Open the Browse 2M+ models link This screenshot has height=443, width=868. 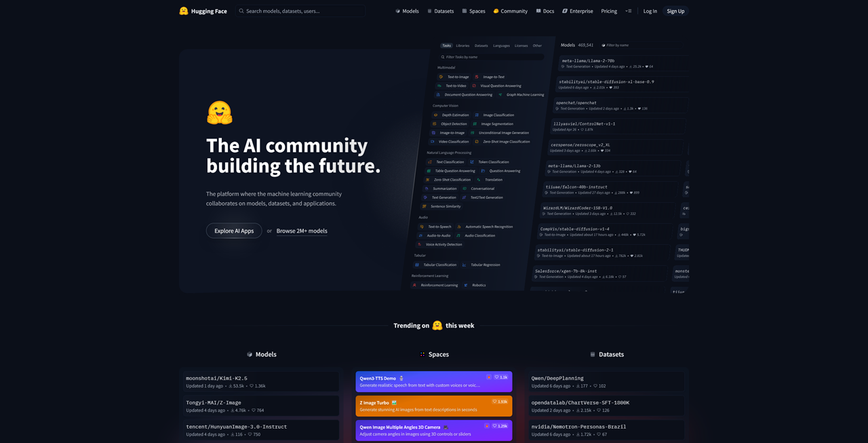click(302, 231)
